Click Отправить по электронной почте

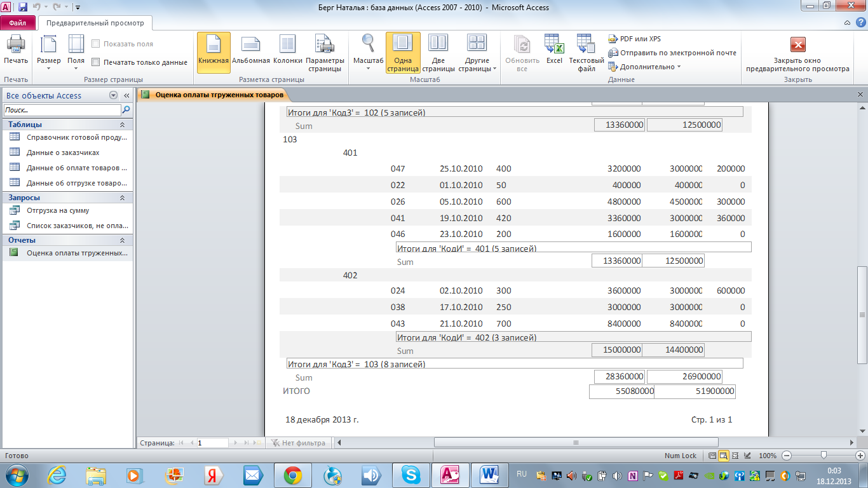pos(672,53)
